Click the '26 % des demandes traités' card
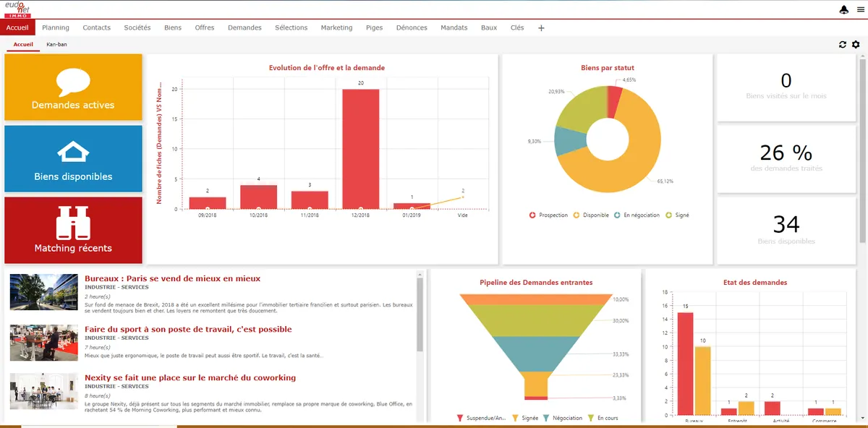The height and width of the screenshot is (428, 868). pyautogui.click(x=786, y=158)
